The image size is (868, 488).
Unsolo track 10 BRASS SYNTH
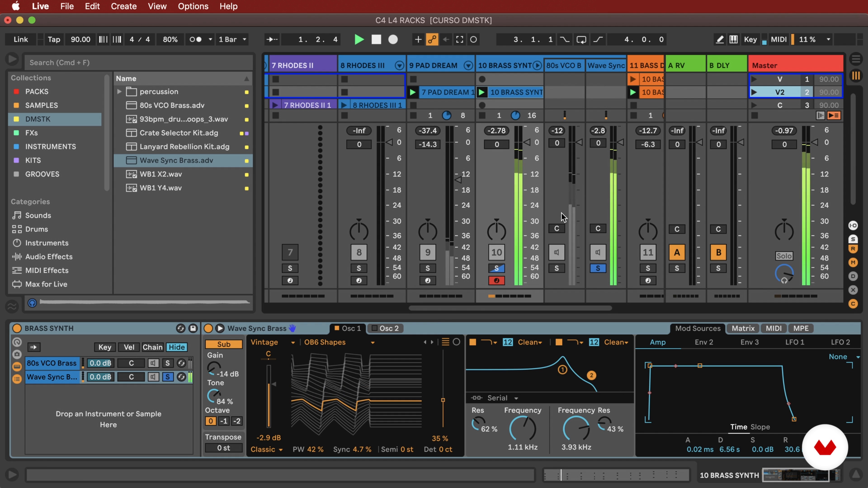pos(496,268)
